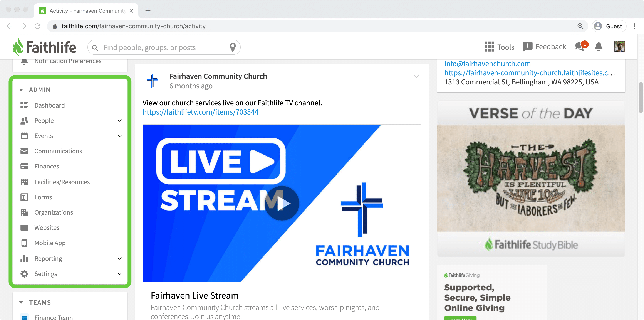Open Facilities/Resources
The height and width of the screenshot is (320, 644).
pyautogui.click(x=62, y=182)
